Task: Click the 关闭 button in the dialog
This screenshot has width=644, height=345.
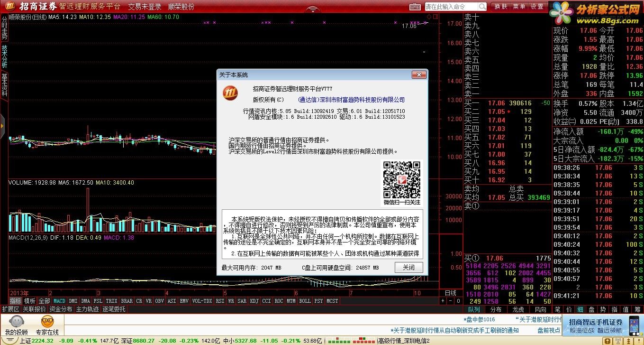Action: tap(408, 268)
